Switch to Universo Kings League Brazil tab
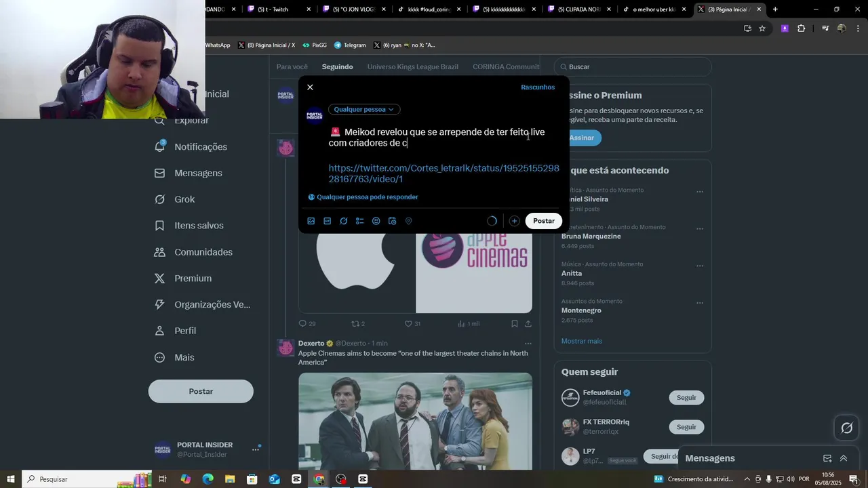The image size is (868, 488). click(x=413, y=67)
